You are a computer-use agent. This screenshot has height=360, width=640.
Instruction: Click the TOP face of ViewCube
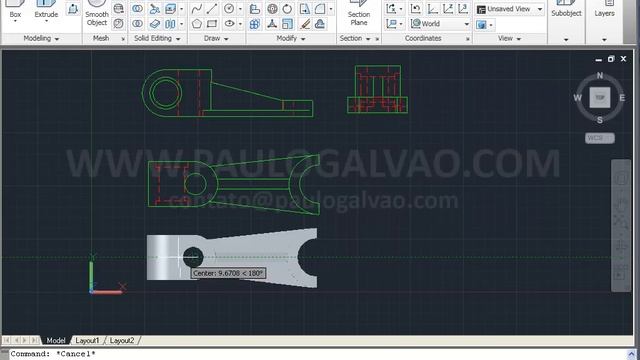[x=600, y=98]
